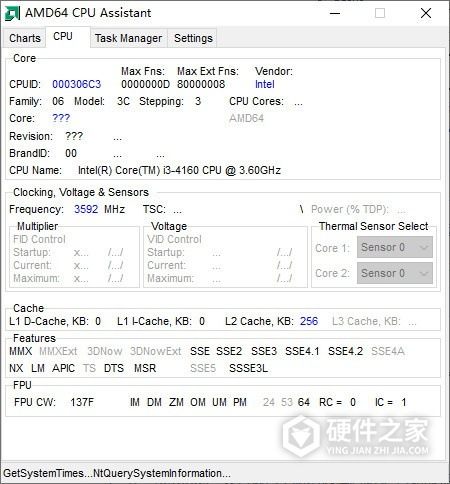Image resolution: width=450 pixels, height=484 pixels.
Task: Click the Vendor value Intel
Action: point(265,84)
